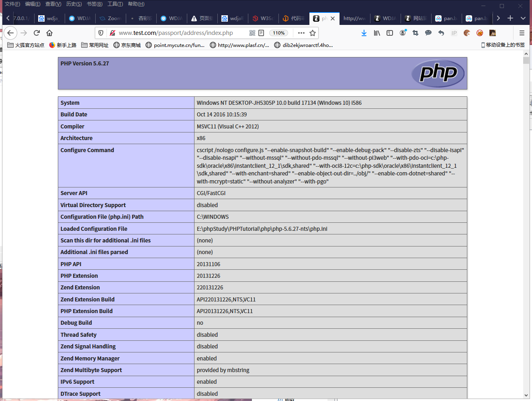
Task: Open the 新手上路 bookmark
Action: [x=63, y=45]
